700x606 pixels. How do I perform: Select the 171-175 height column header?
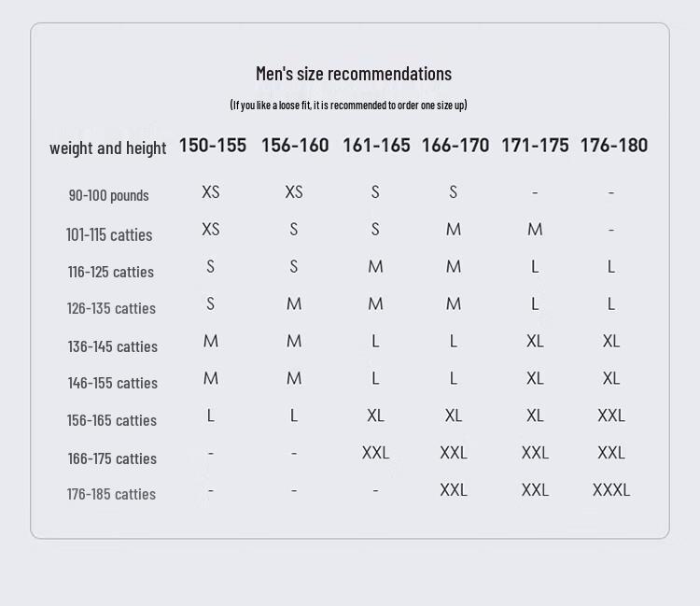[x=535, y=145]
